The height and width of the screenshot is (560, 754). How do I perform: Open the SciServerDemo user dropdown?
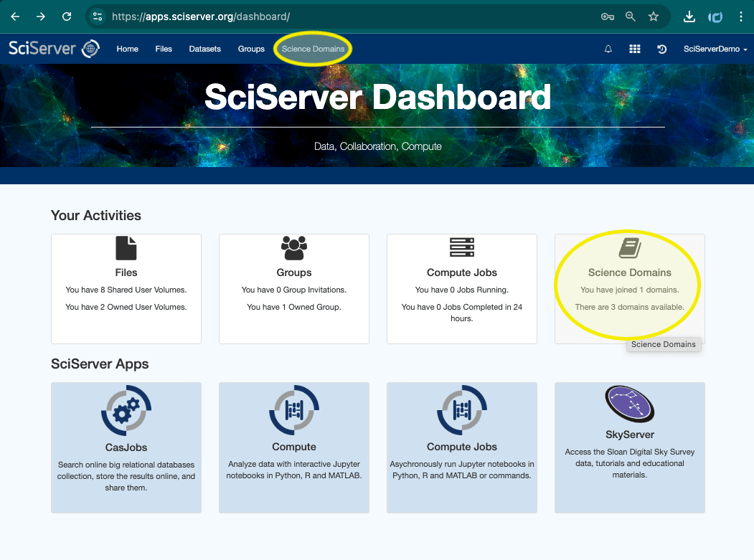pos(715,49)
